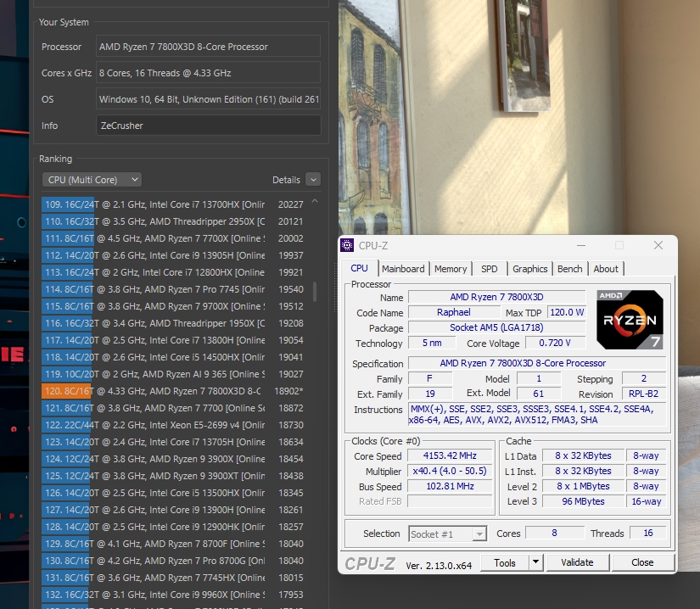Select ranking row 110 AMD Threadripper 2950X
700x609 pixels.
[173, 221]
